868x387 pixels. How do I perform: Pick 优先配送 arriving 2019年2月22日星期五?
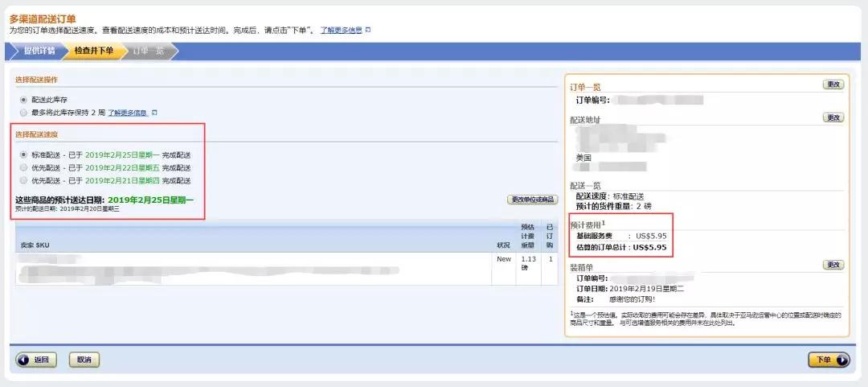click(23, 167)
